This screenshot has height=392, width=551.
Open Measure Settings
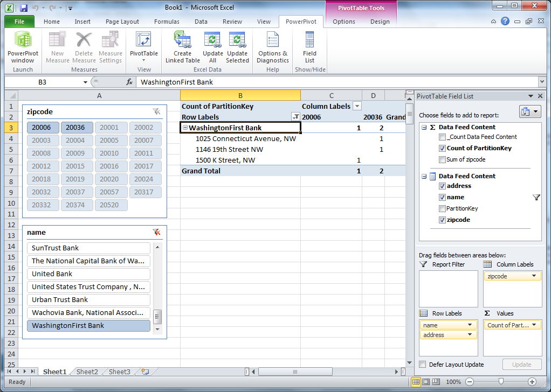[111, 47]
